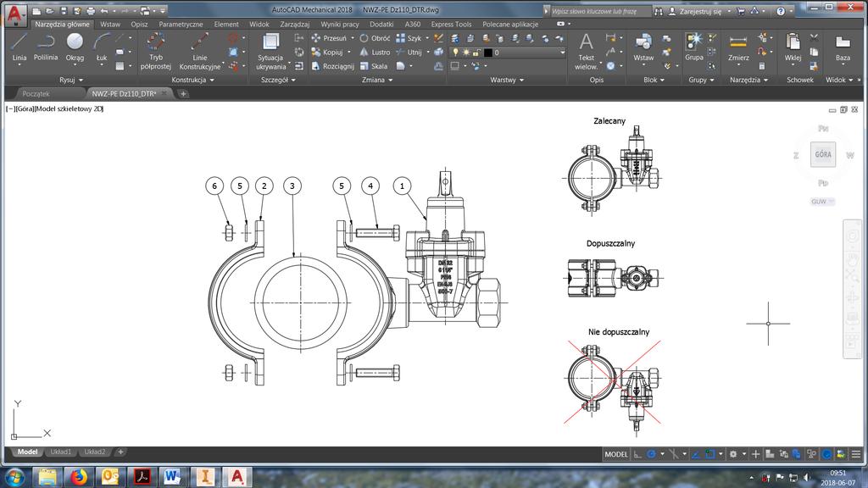
Task: Select the Linia line tool
Action: [19, 47]
